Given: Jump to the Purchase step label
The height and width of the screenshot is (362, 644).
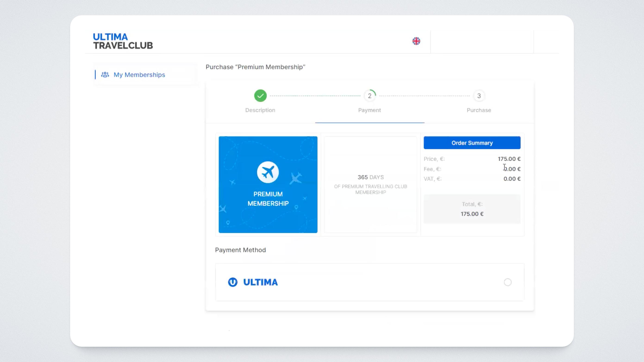Looking at the screenshot, I should pos(479,110).
